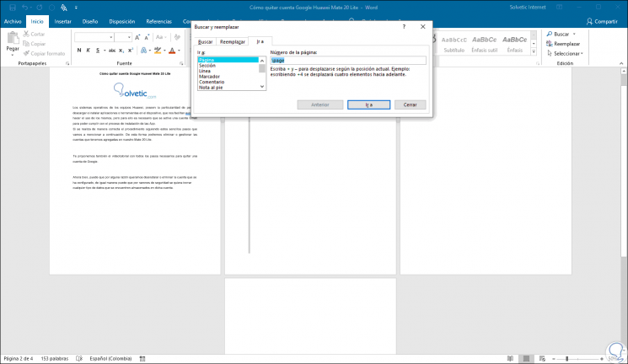
Task: Click Reemplazar in the Edición group
Action: pos(563,44)
